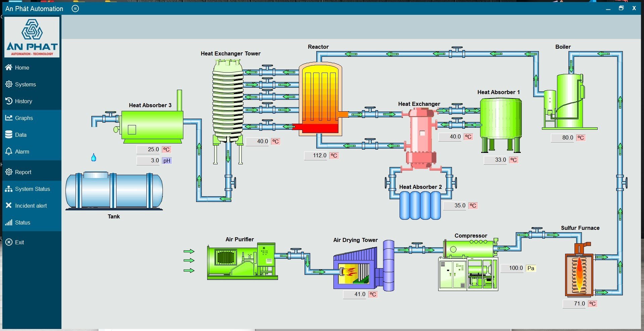Screen dimensions: 644x331
Task: Click the Reactor vessel graphic
Action: coord(320,99)
